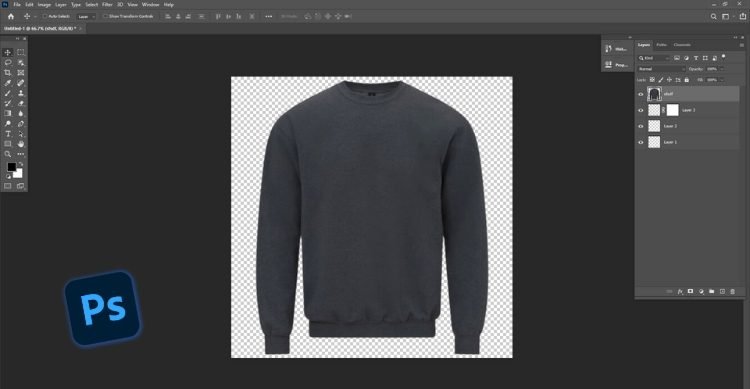Select the Pen tool
The width and height of the screenshot is (750, 389).
(21, 124)
